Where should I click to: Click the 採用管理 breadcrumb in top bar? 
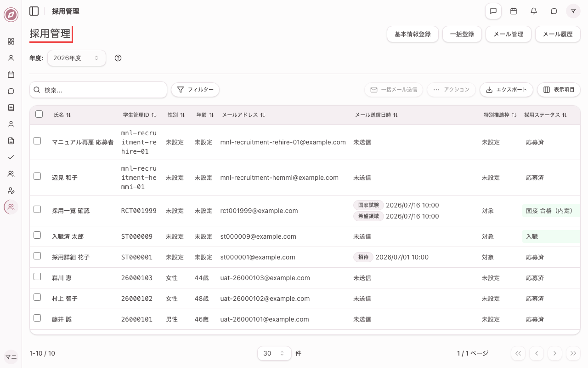[x=66, y=11]
